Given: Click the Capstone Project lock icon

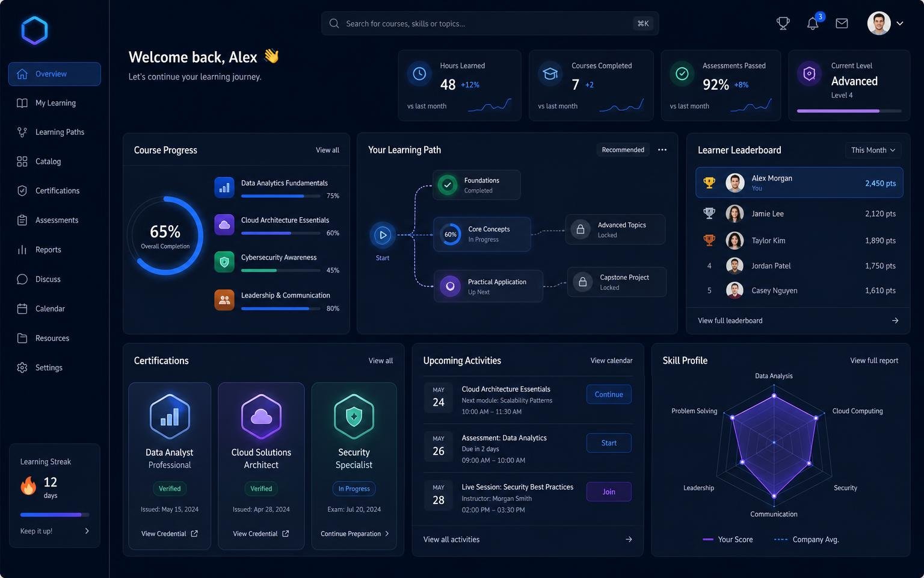Looking at the screenshot, I should pos(582,282).
